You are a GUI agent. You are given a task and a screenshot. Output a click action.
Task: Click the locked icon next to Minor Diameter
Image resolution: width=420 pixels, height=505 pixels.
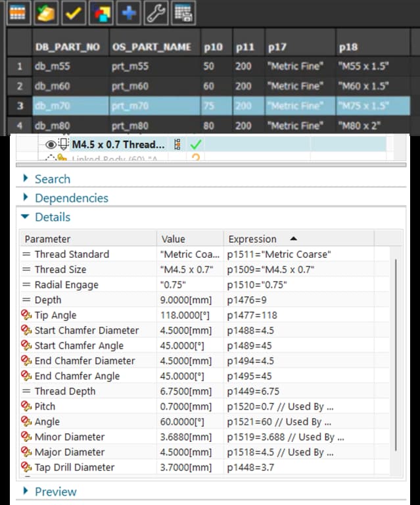click(x=26, y=437)
